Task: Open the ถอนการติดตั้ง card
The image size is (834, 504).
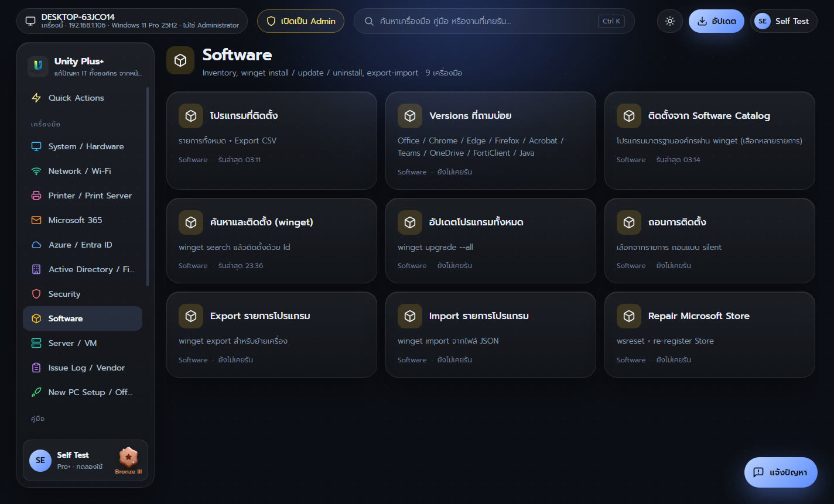Action: [x=710, y=241]
